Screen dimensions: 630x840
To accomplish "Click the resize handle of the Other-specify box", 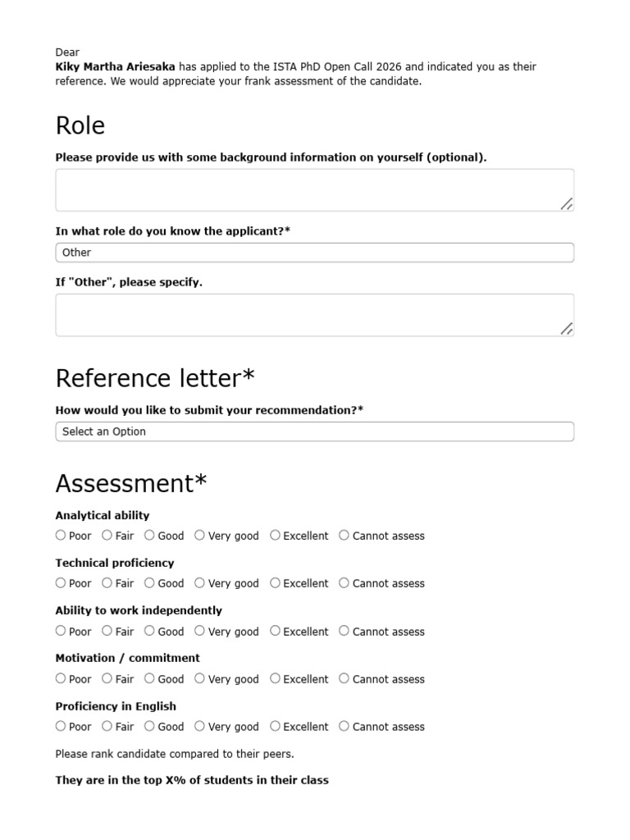I will click(566, 329).
